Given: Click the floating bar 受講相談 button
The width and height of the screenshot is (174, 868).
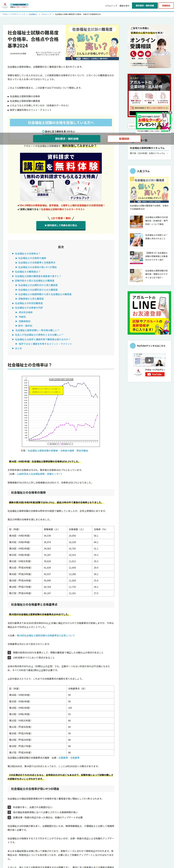Looking at the screenshot, I should [124, 139].
